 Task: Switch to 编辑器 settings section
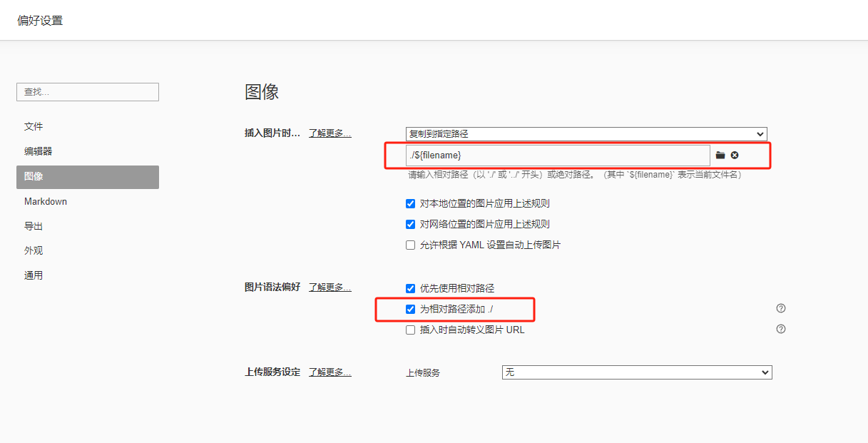click(x=38, y=152)
